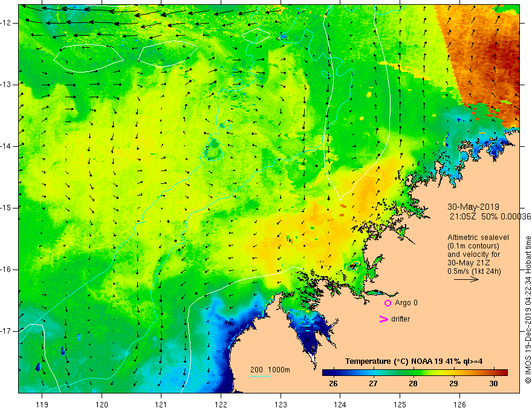
Task: Click the longitude axis label 119
Action: pyautogui.click(x=42, y=404)
